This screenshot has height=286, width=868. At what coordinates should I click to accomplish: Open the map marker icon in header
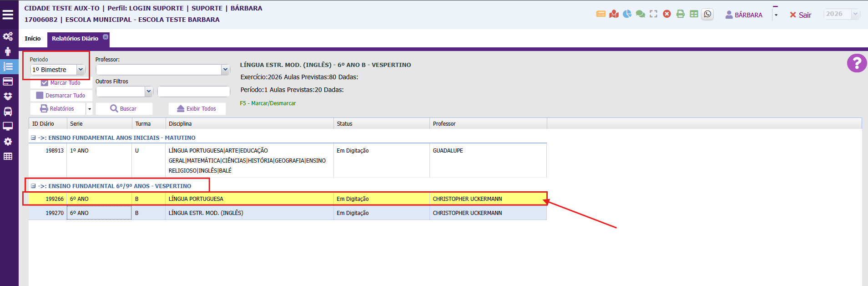614,14
